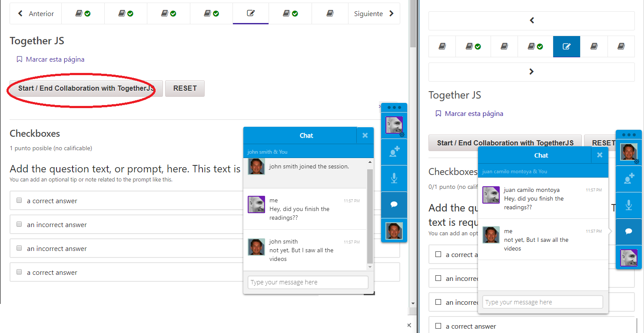
Task: Click the left chat scrollbar thumb
Action: pyautogui.click(x=370, y=216)
